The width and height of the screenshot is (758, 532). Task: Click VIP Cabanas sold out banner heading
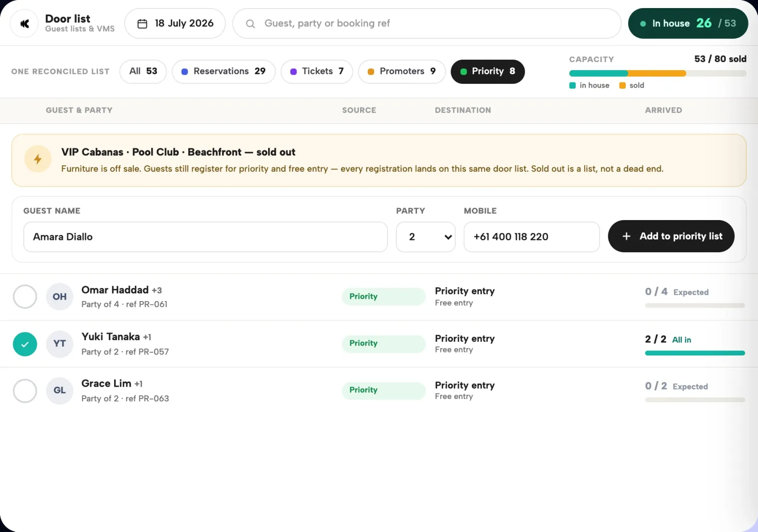coord(178,152)
